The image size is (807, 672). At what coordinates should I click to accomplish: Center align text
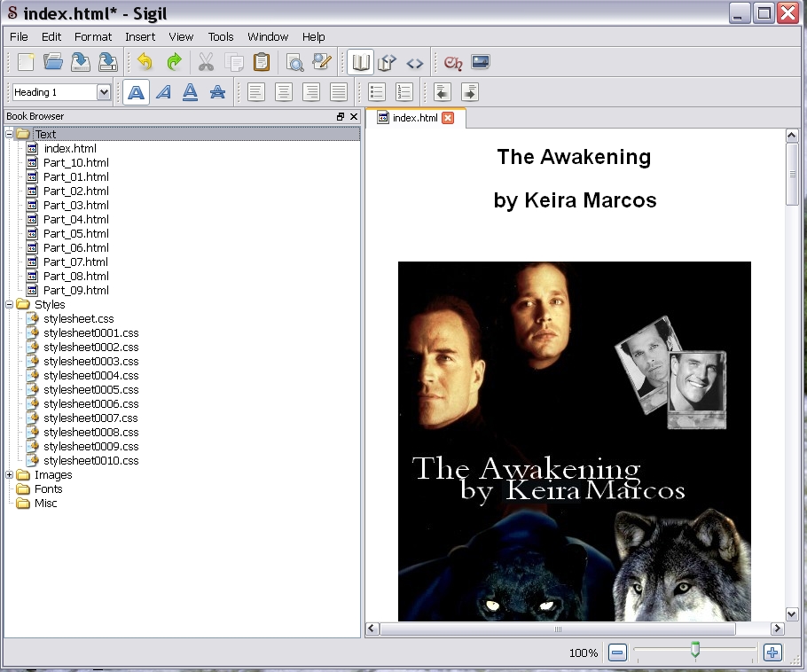pos(284,92)
